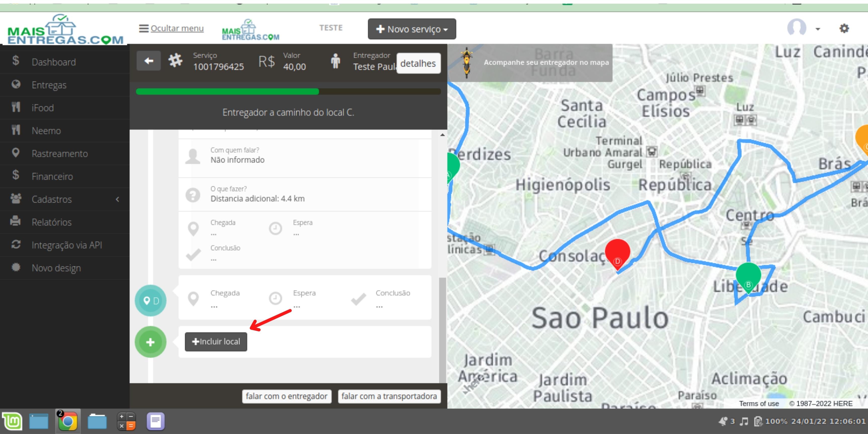868x434 pixels.
Task: Click the courier person icon near Entregador
Action: (335, 61)
